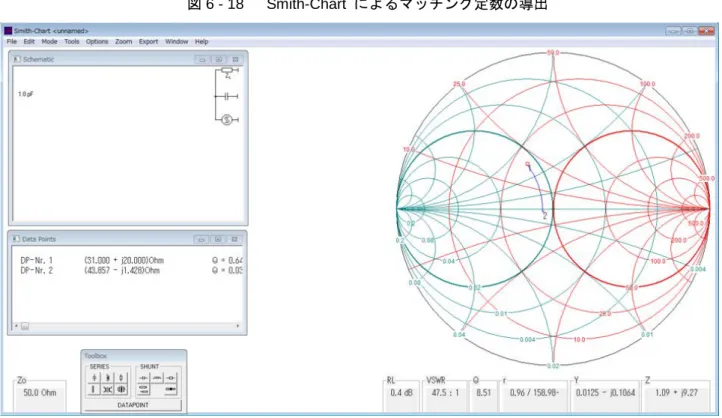Select row DP-Nr. 1 in Data Points
722x418 pixels.
tap(131, 261)
